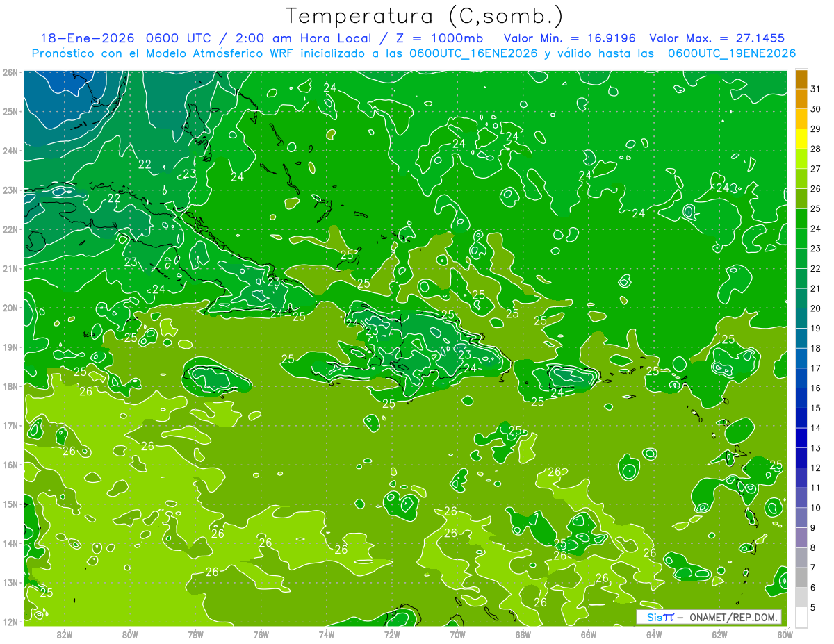Click the longitude label "72W"
The image size is (834, 644).
pyautogui.click(x=392, y=634)
